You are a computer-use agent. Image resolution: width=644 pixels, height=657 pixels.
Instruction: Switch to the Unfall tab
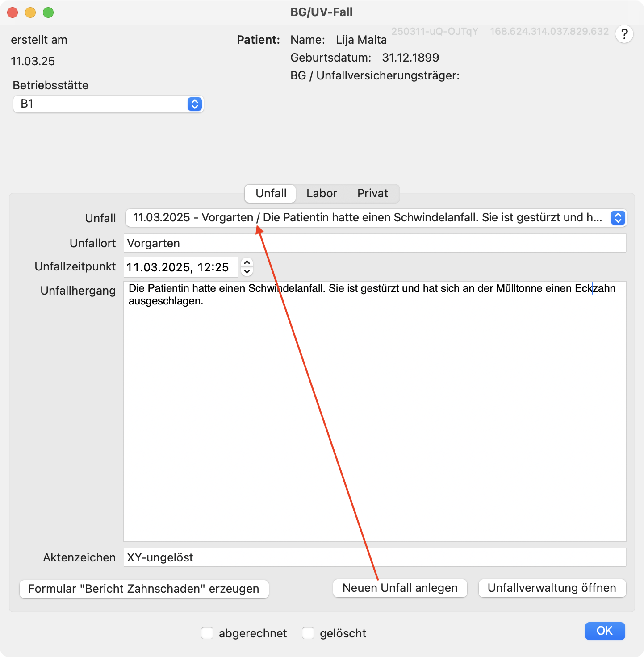pos(271,193)
